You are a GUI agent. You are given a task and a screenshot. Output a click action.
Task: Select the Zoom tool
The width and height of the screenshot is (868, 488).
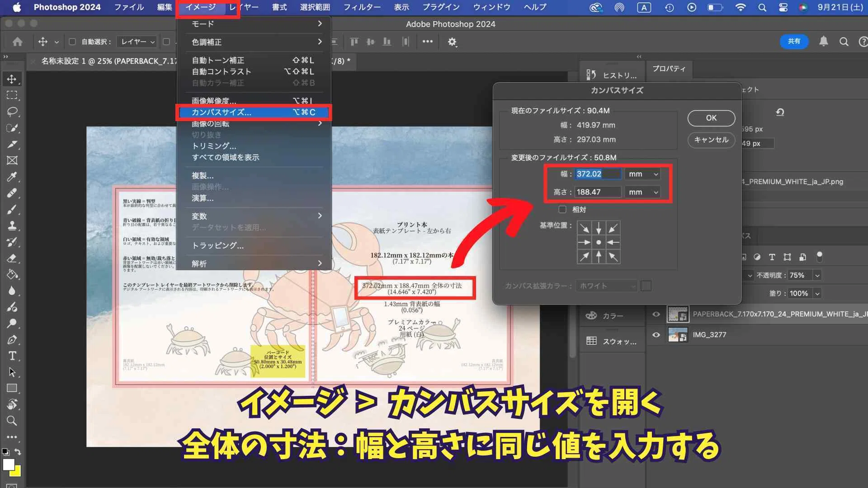(12, 421)
